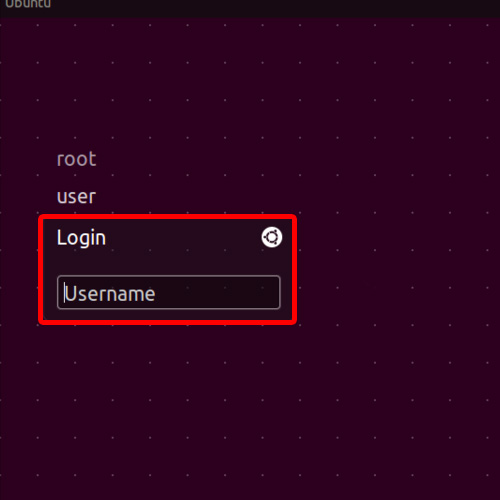Image resolution: width=500 pixels, height=500 pixels.
Task: Click inside the Username placeholder text
Action: 110,294
